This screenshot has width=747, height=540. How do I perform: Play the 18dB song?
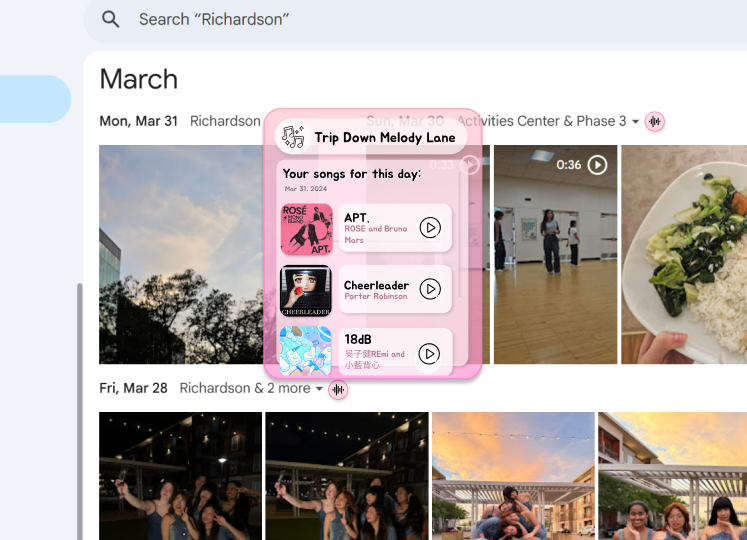pos(429,354)
